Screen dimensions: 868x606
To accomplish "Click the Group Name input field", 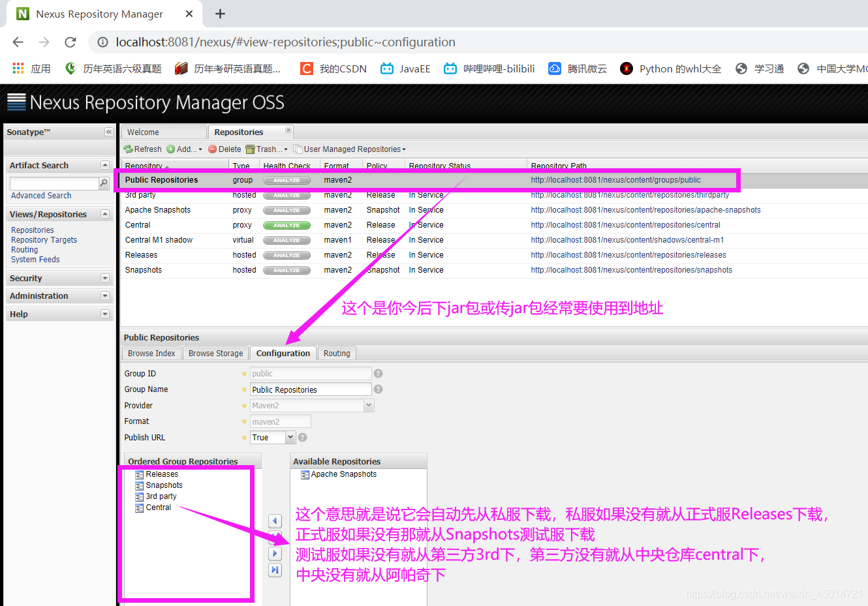I will click(x=311, y=389).
